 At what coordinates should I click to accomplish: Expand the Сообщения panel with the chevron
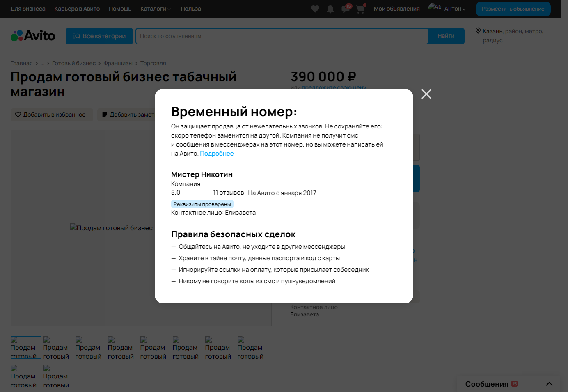[550, 384]
